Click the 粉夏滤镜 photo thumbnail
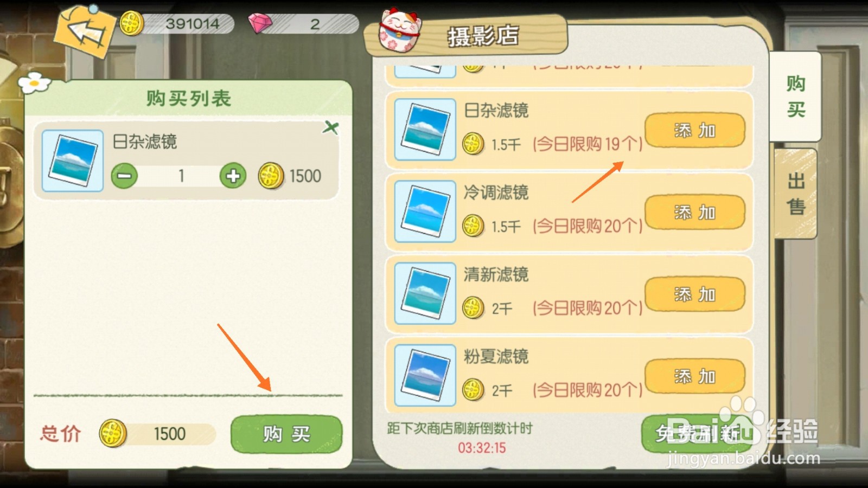 click(425, 375)
